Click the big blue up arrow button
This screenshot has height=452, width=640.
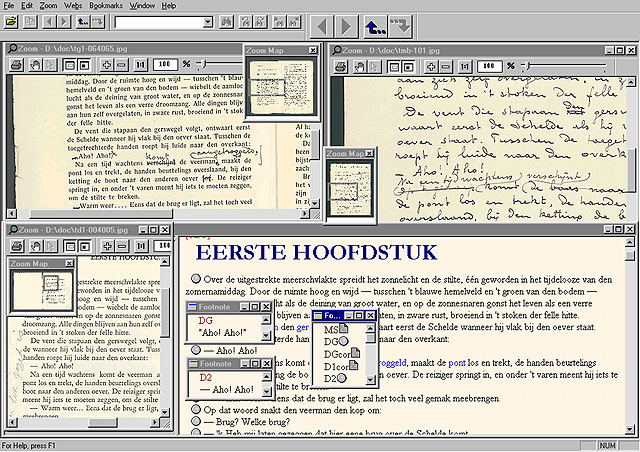376,27
